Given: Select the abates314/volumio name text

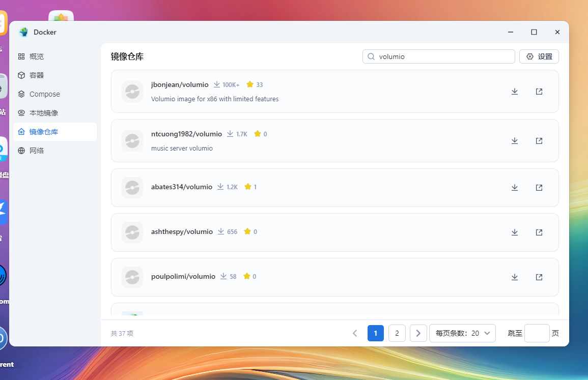Looking at the screenshot, I should [x=182, y=187].
